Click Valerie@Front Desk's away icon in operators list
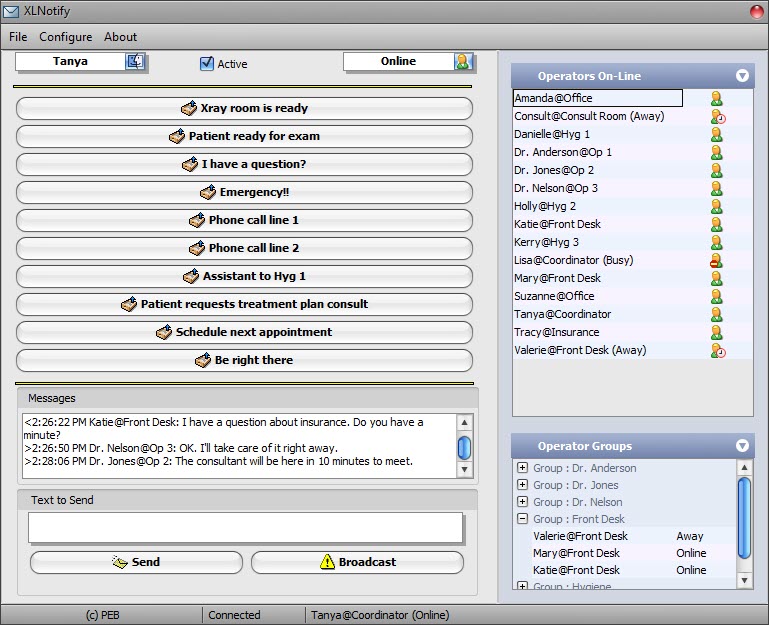This screenshot has height=625, width=769. [716, 351]
